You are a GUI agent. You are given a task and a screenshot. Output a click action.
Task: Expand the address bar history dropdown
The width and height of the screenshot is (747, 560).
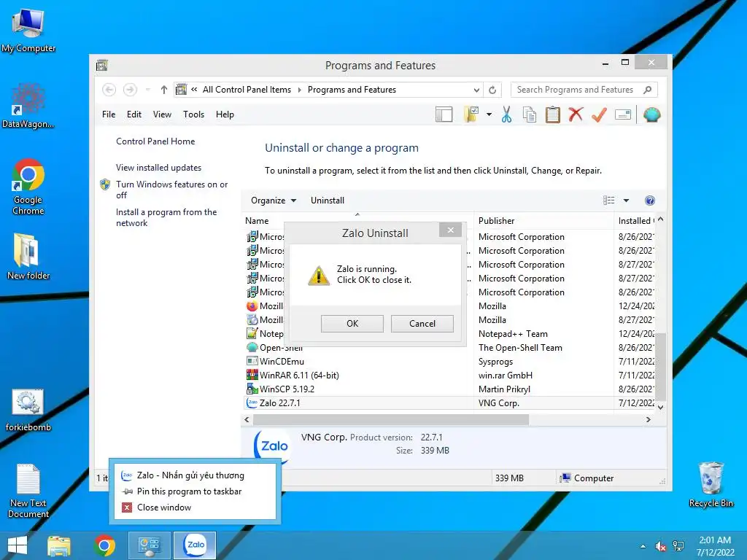[x=476, y=90]
